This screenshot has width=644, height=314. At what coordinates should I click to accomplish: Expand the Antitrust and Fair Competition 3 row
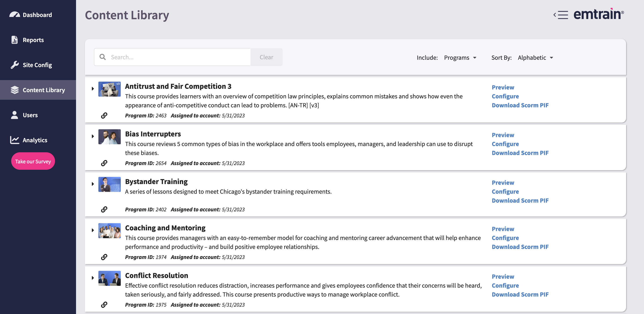tap(93, 89)
